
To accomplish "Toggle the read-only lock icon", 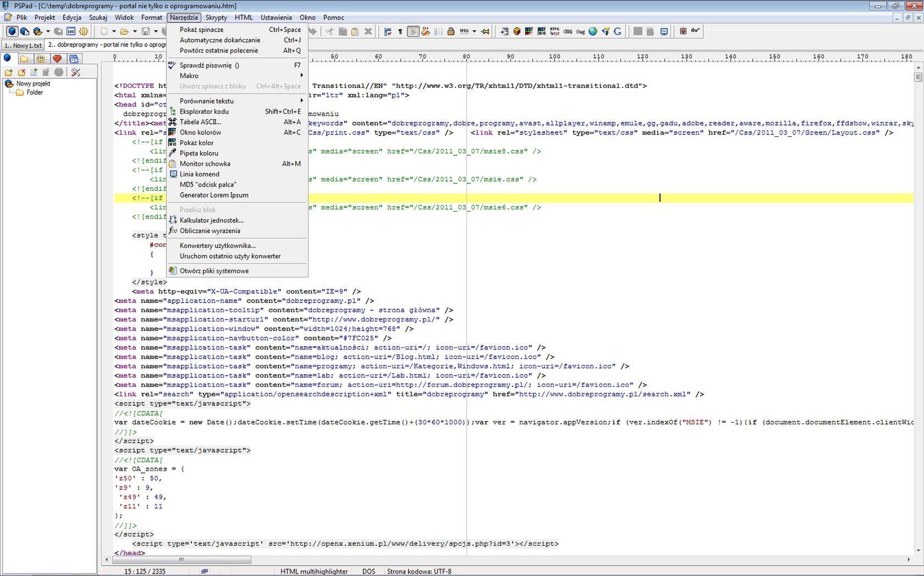I will (451, 31).
